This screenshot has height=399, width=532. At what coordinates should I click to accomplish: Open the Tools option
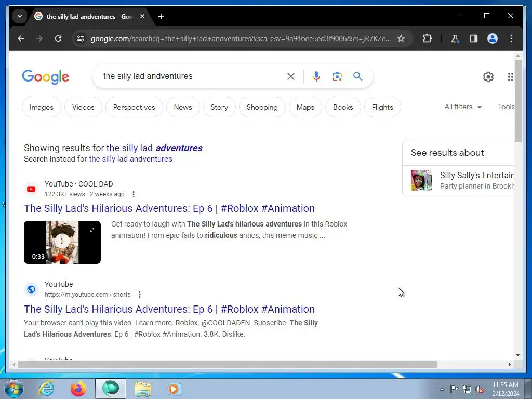[x=506, y=107]
